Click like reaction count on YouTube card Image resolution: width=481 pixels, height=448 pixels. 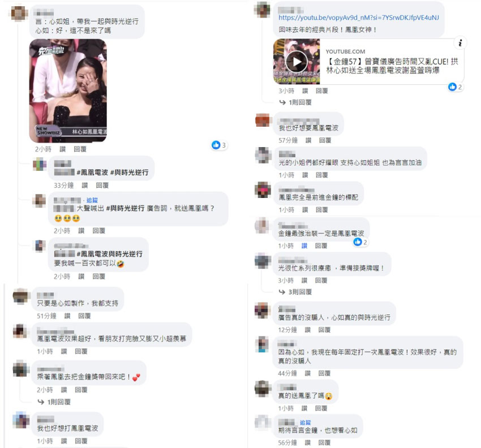[455, 87]
